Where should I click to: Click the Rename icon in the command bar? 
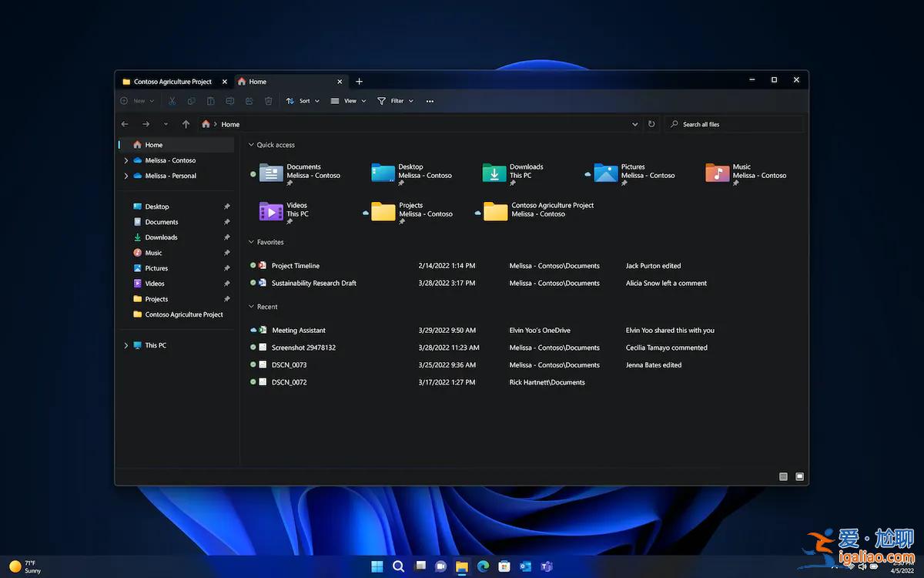229,100
